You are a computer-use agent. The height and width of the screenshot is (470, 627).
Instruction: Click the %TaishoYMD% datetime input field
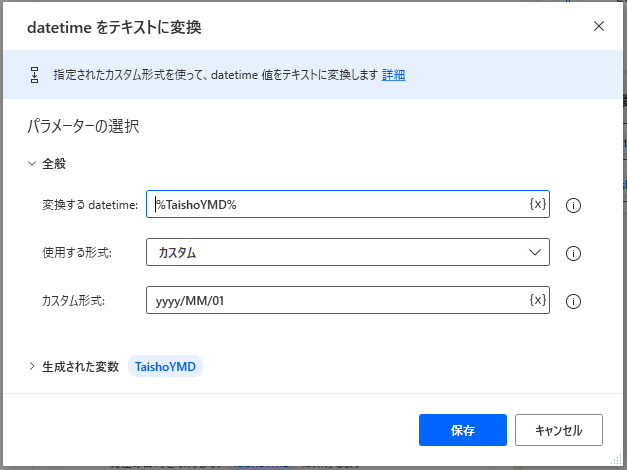pos(335,204)
